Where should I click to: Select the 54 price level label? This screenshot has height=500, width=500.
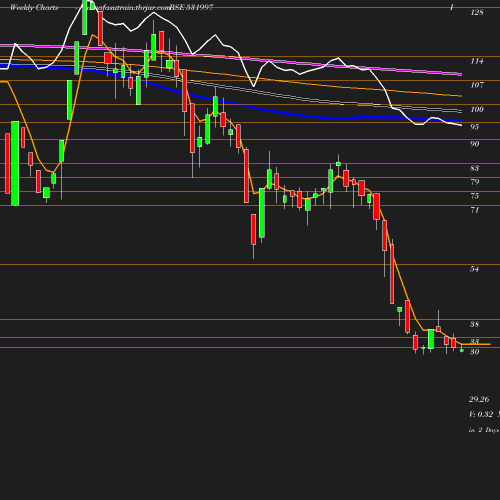click(474, 269)
